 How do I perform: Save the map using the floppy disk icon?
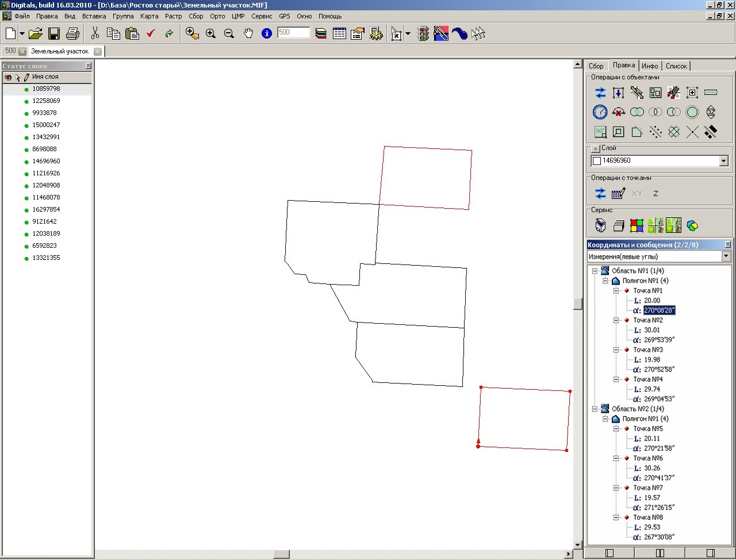click(x=54, y=34)
